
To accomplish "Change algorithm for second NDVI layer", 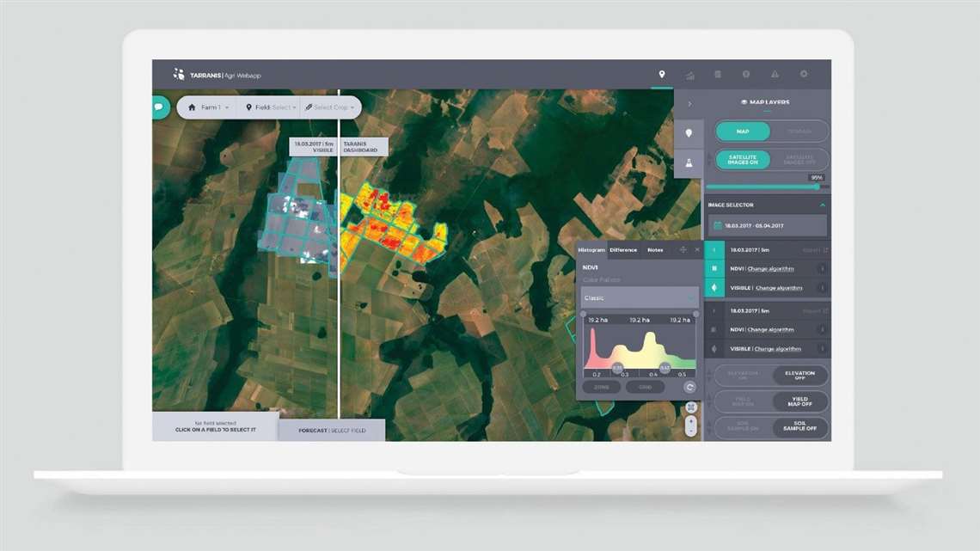I will [770, 330].
